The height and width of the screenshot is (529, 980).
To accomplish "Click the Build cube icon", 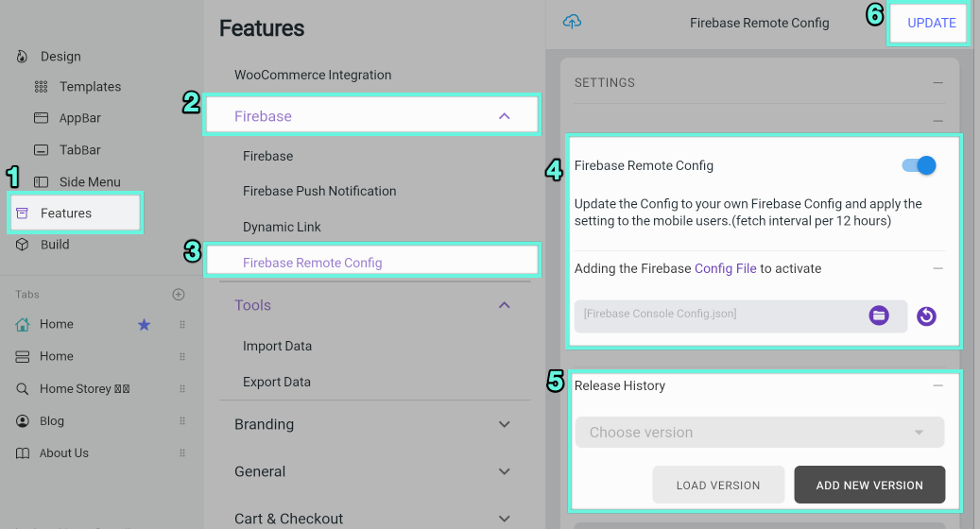I will click(x=22, y=245).
